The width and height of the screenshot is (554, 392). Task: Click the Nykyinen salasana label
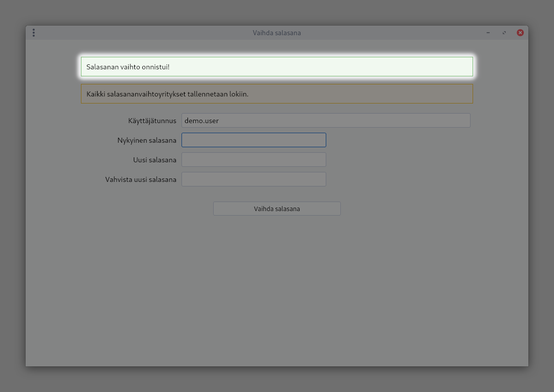click(147, 140)
